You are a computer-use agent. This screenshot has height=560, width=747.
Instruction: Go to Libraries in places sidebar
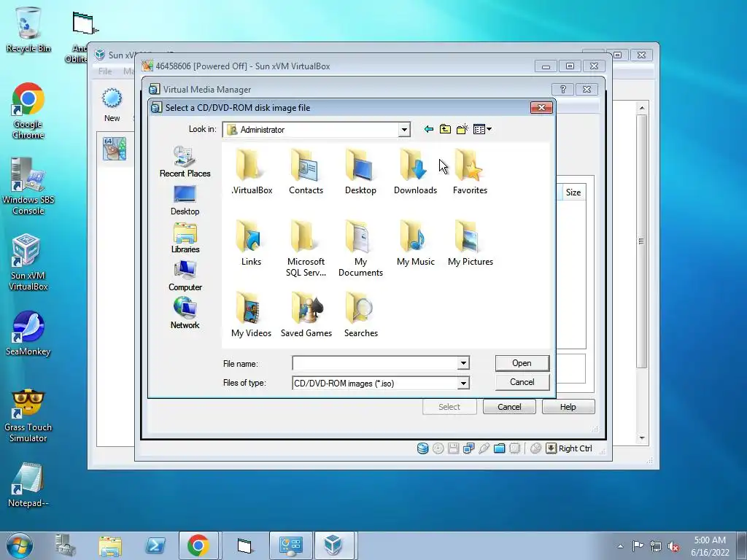185,238
